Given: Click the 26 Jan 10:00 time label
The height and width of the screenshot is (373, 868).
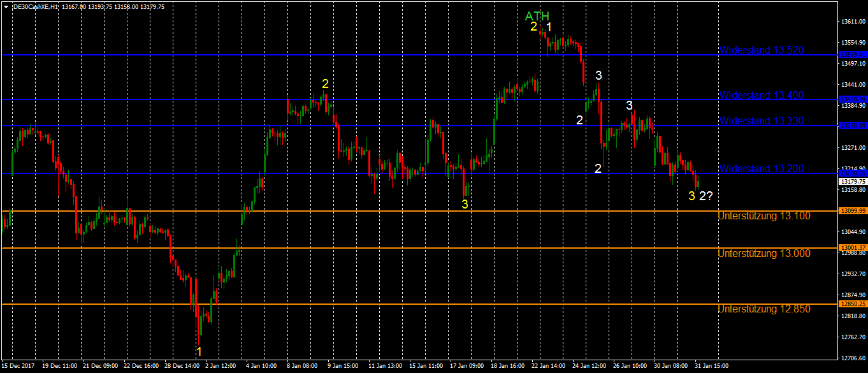Looking at the screenshot, I should (x=631, y=367).
